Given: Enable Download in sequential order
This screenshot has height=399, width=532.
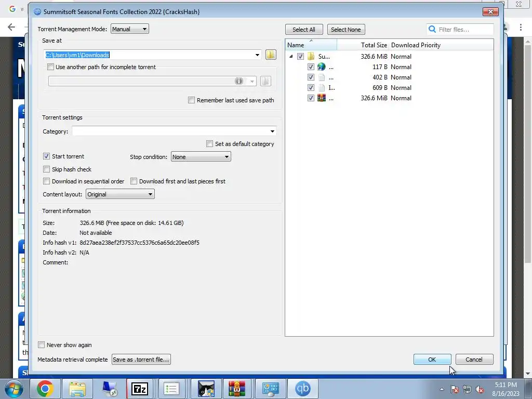Looking at the screenshot, I should [46, 181].
